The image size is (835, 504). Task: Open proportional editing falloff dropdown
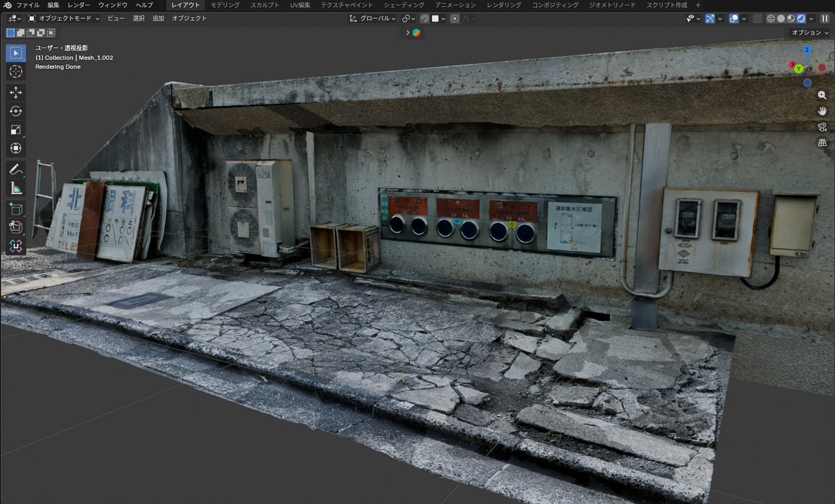pyautogui.click(x=468, y=19)
